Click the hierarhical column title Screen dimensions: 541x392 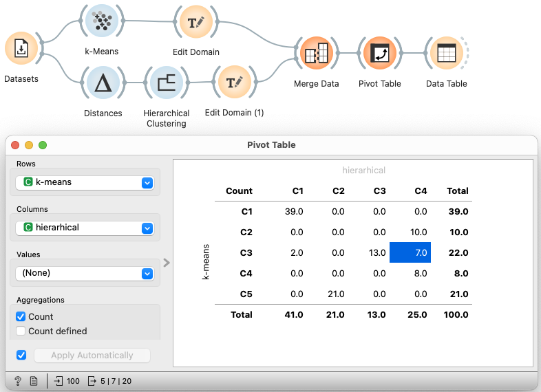coord(363,170)
